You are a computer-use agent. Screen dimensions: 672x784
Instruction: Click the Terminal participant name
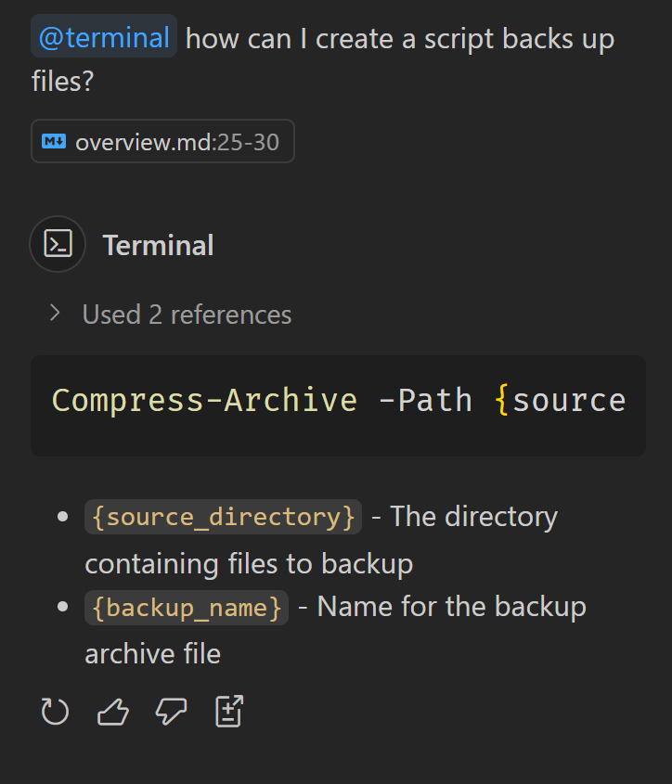[158, 245]
